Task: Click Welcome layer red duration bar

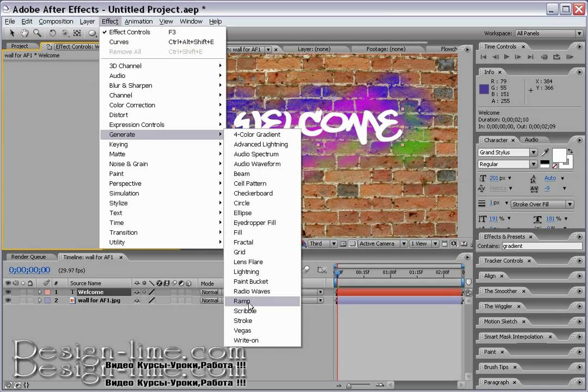Action: (x=399, y=292)
